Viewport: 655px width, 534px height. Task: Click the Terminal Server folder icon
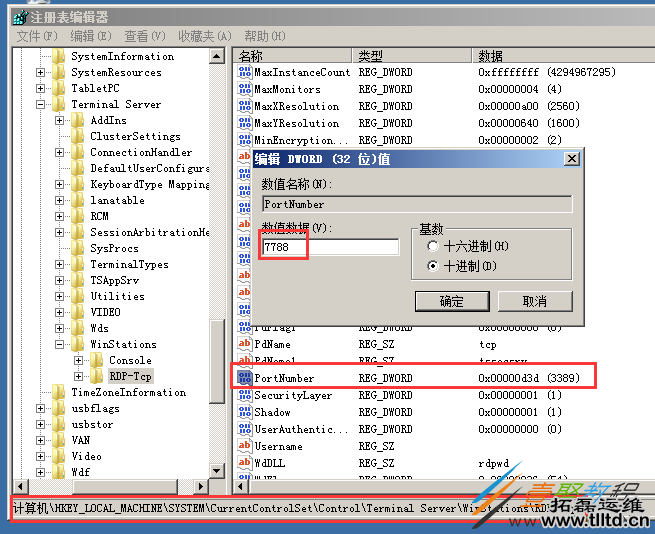59,104
